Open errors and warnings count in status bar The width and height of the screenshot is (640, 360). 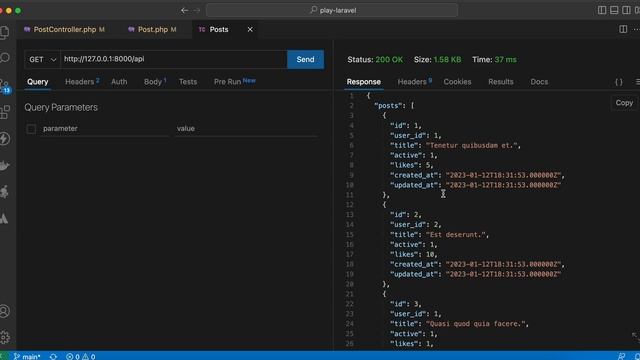coord(80,356)
